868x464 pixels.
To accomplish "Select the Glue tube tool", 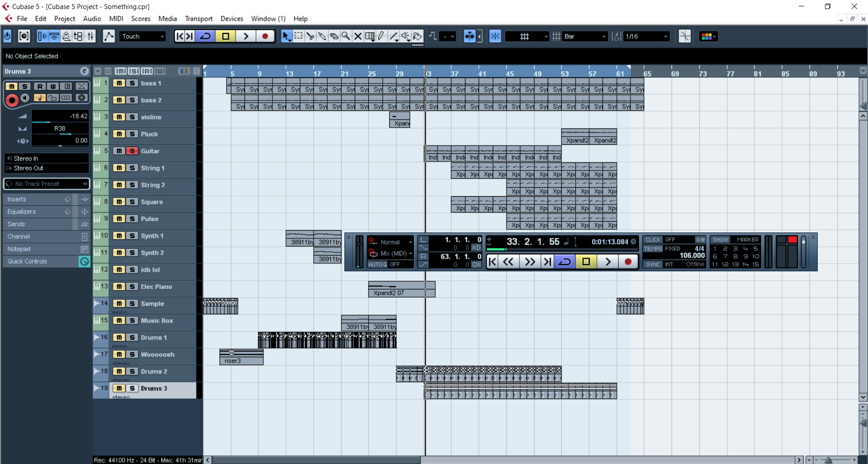I will coord(322,36).
